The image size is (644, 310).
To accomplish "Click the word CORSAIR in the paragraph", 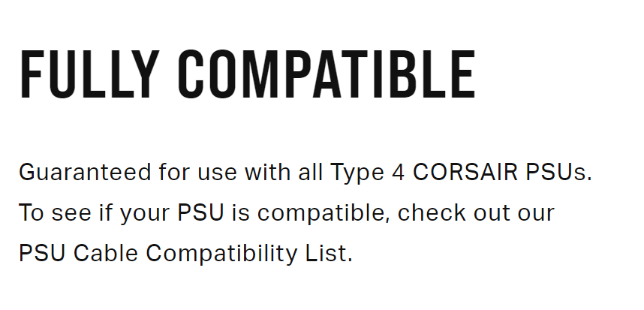I will click(x=465, y=172).
